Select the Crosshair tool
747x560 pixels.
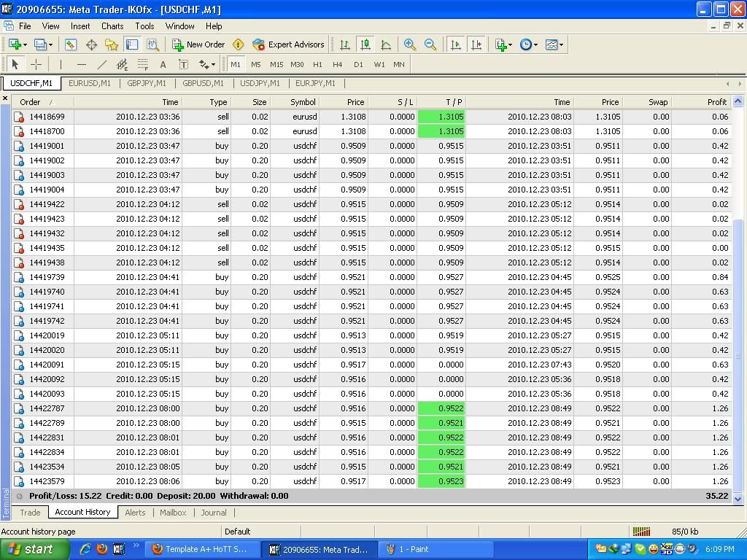tap(36, 64)
